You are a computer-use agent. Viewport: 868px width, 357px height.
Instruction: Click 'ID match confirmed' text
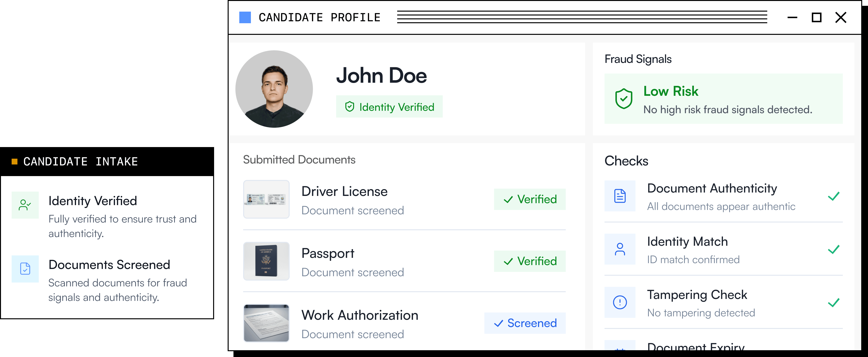693,260
